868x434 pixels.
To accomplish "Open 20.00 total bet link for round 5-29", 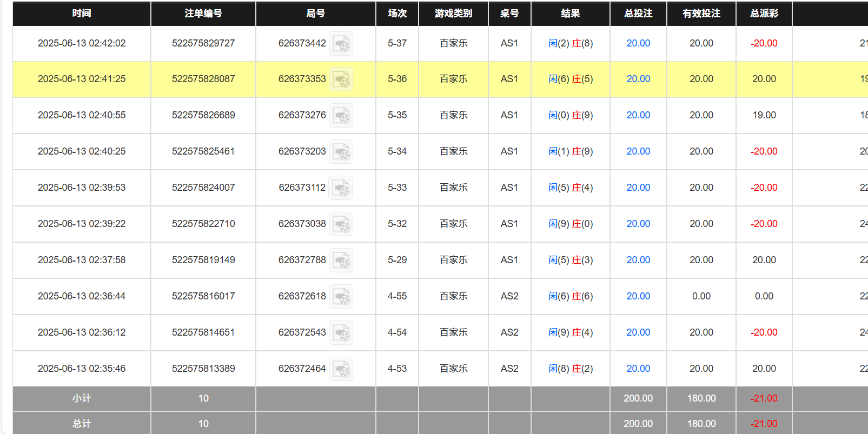I will [x=638, y=260].
